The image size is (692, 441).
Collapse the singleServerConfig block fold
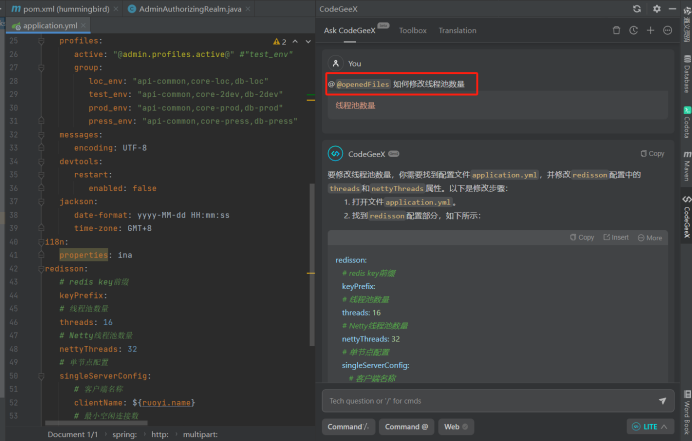point(41,376)
